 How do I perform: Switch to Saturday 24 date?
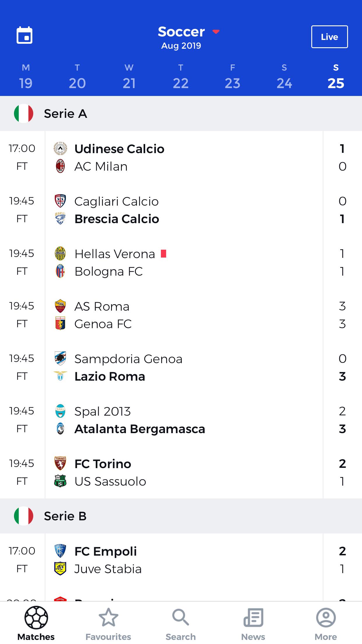(x=284, y=77)
